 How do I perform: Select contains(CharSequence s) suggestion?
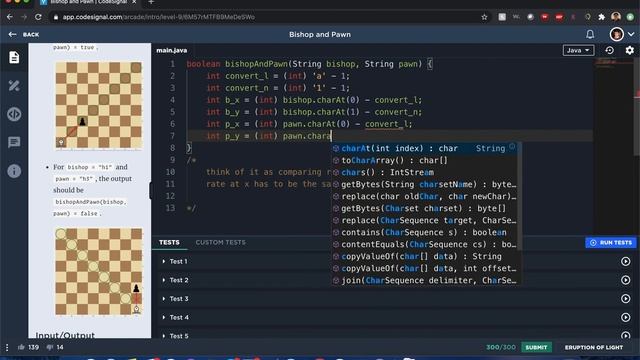click(x=424, y=232)
